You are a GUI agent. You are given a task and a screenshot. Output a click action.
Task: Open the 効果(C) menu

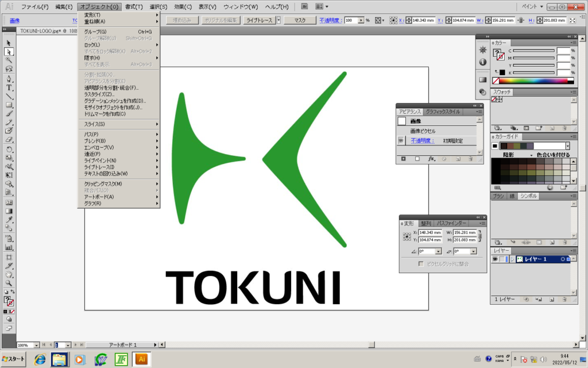(x=183, y=7)
